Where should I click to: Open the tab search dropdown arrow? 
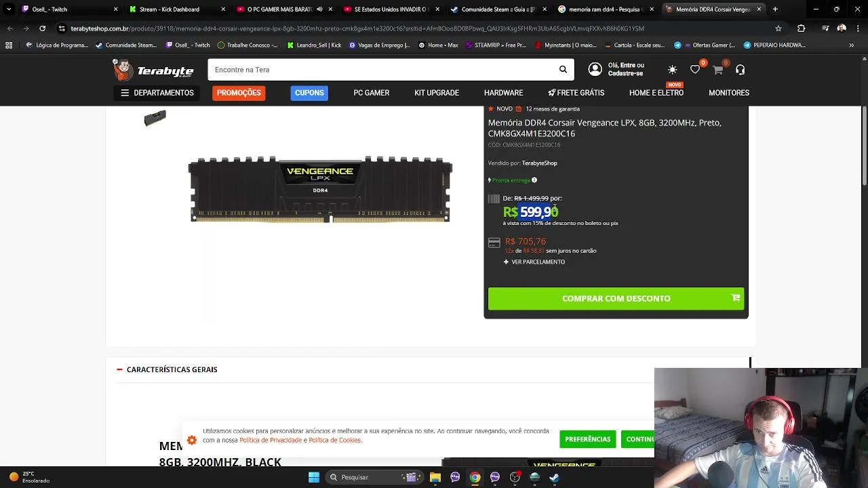click(x=9, y=9)
